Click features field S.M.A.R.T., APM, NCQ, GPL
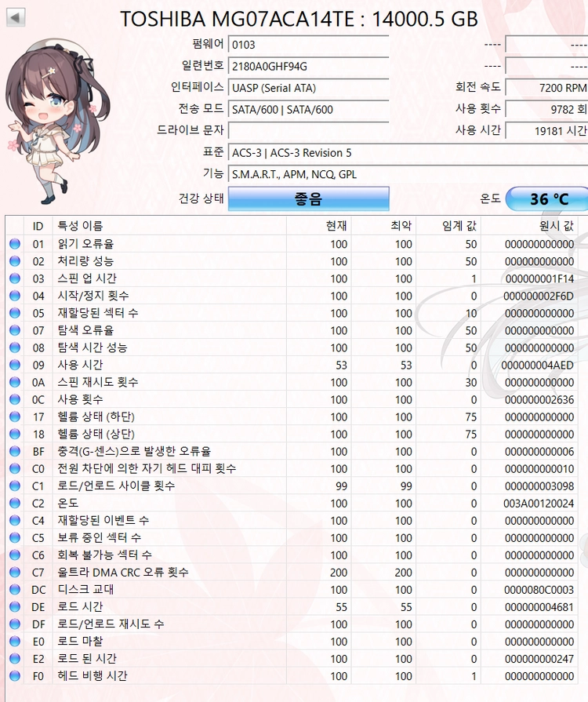Screen dimensions: 588x702 pyautogui.click(x=408, y=174)
